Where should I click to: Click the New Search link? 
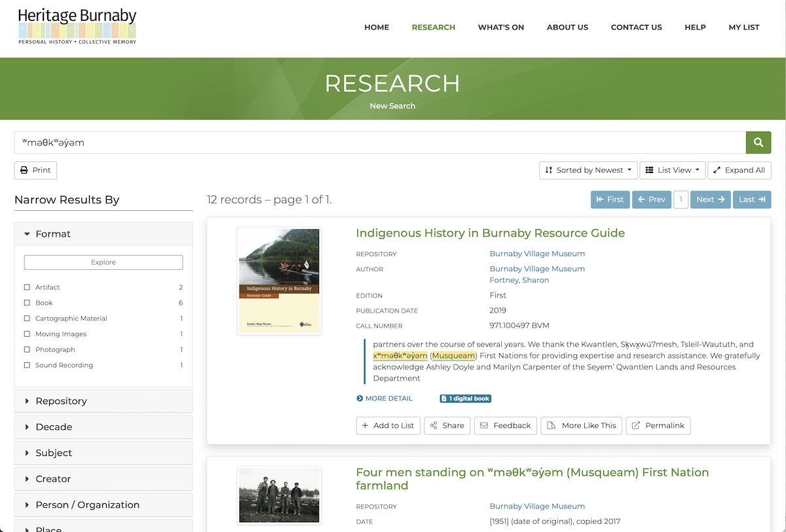392,105
